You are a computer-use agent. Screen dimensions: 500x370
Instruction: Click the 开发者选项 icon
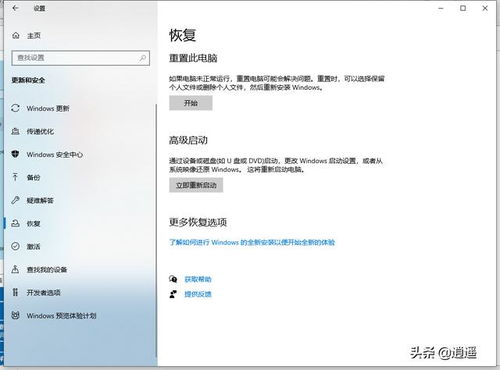15,292
